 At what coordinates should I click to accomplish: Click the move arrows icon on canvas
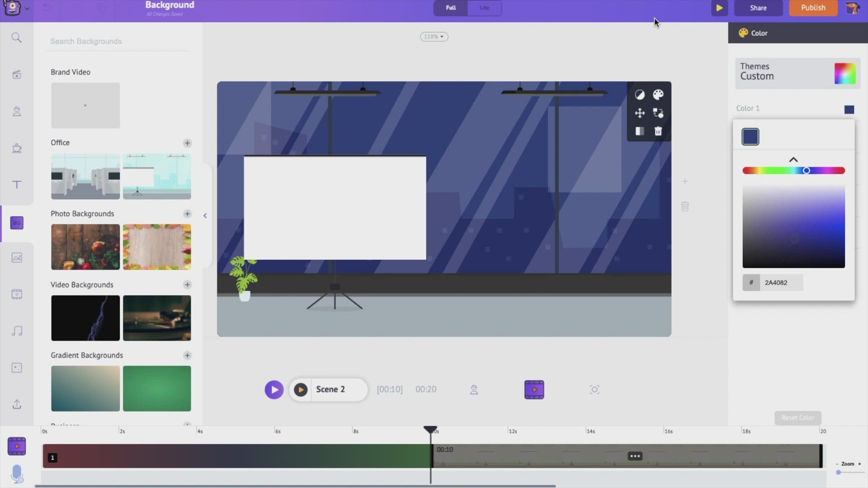640,113
